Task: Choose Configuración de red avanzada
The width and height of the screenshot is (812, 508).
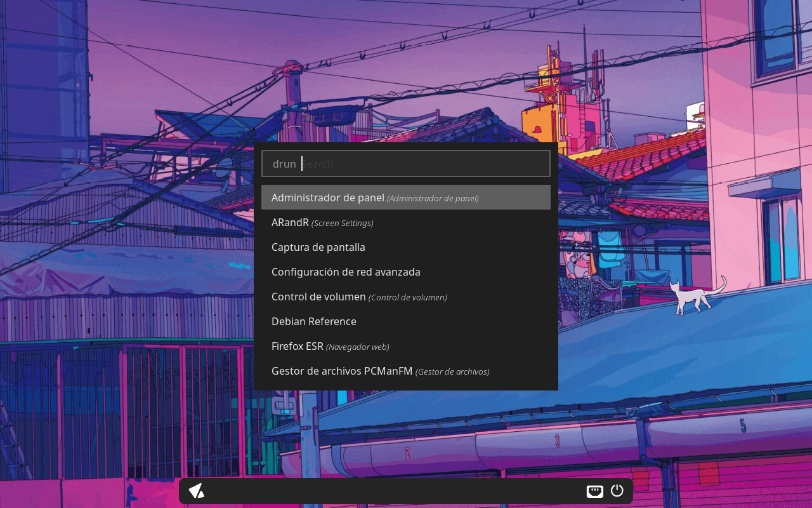Action: (346, 272)
